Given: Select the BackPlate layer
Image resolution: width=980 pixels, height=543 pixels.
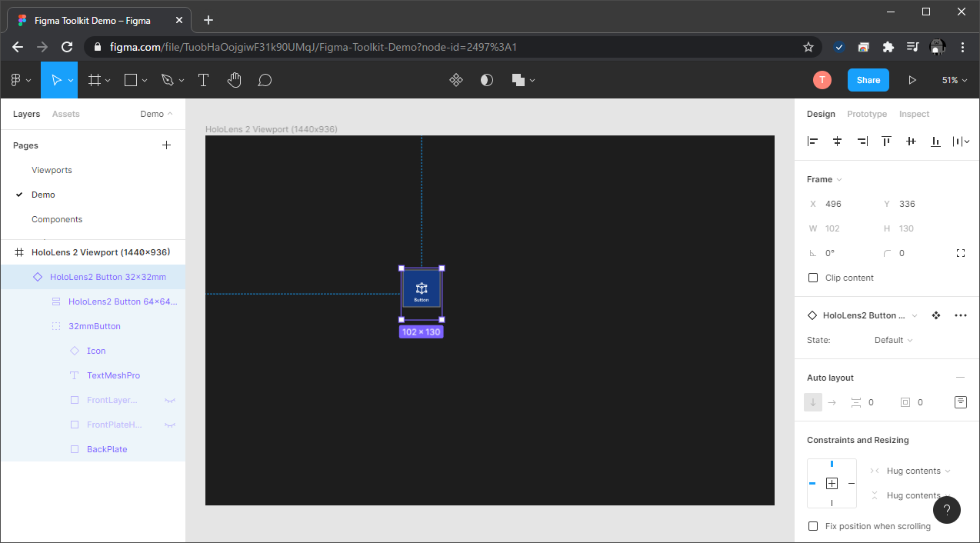Looking at the screenshot, I should point(93,449).
